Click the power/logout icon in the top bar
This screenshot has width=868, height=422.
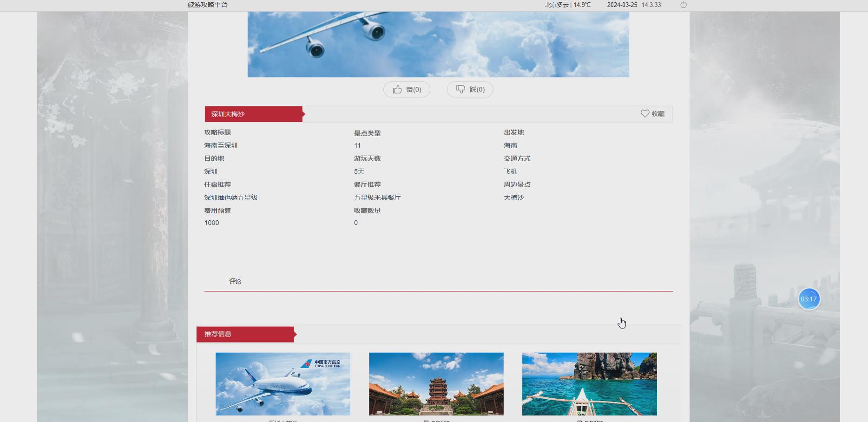coord(683,5)
